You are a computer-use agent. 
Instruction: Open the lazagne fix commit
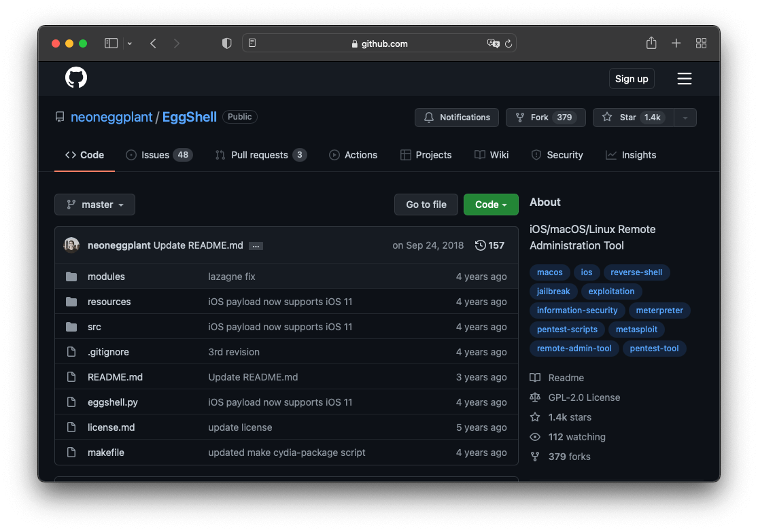(x=232, y=277)
